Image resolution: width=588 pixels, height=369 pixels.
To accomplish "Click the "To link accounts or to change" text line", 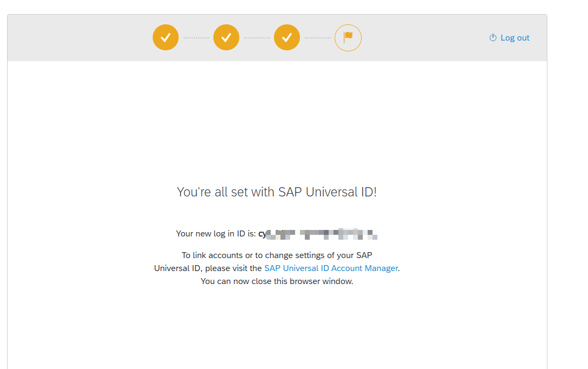I will point(277,255).
